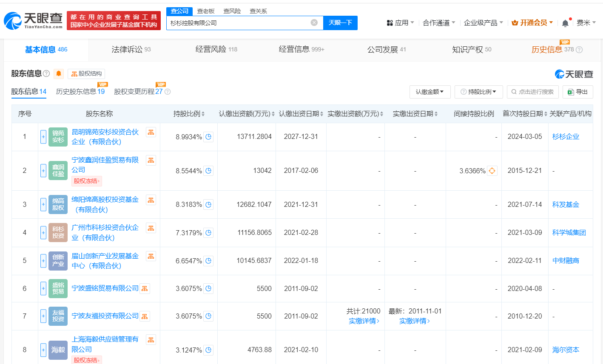
Task: Open equity structure chart for 宁波友福投资
Action: tap(145, 316)
